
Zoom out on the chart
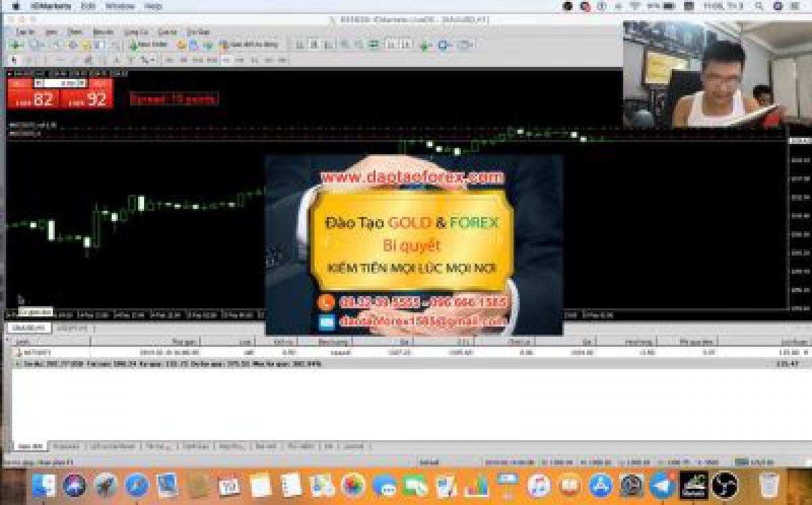click(x=359, y=45)
